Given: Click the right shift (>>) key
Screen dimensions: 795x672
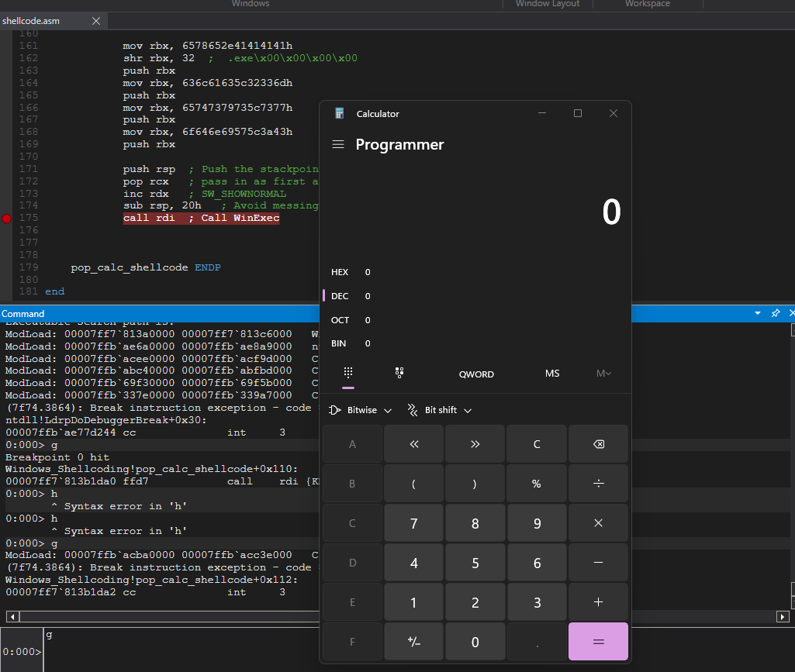Looking at the screenshot, I should [x=475, y=444].
